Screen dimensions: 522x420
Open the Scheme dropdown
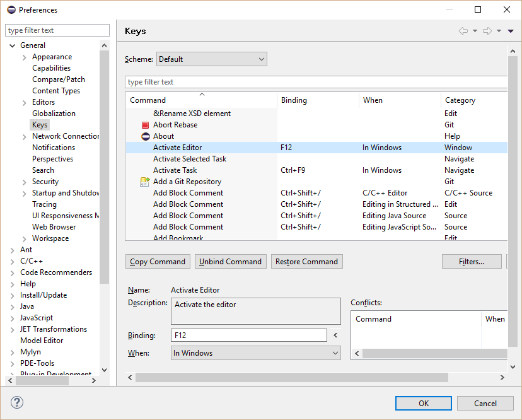[x=212, y=59]
